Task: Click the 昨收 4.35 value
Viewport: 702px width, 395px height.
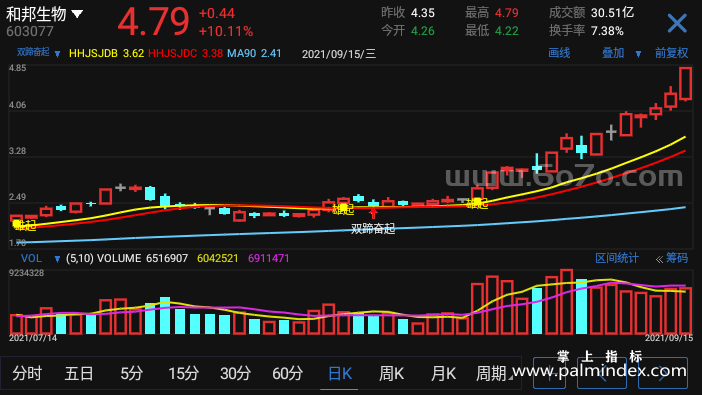Action: pos(423,13)
